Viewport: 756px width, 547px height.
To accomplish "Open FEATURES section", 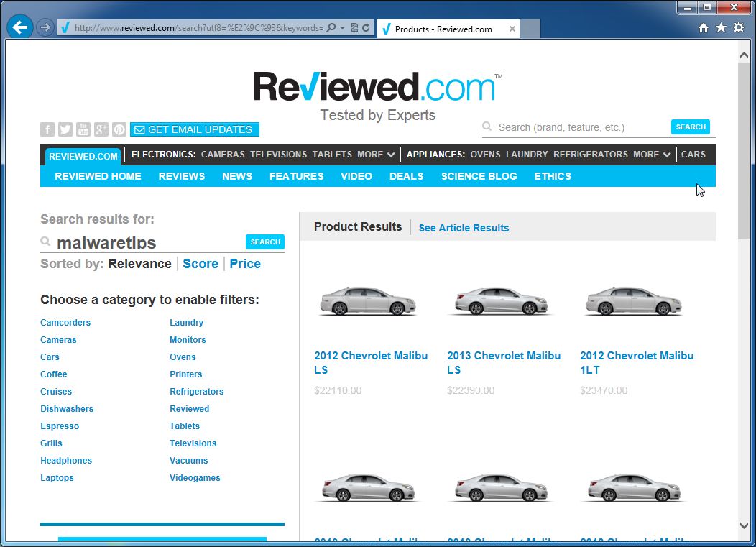I will (x=297, y=176).
